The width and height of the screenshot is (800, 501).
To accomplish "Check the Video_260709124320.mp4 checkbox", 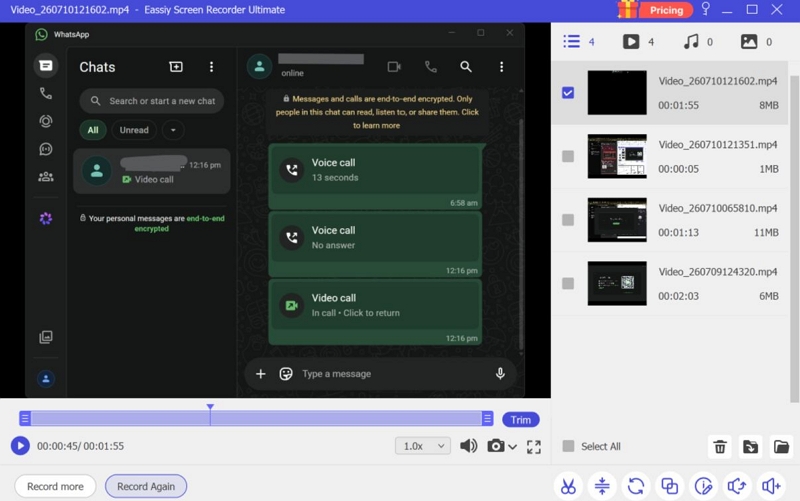I will pos(568,283).
